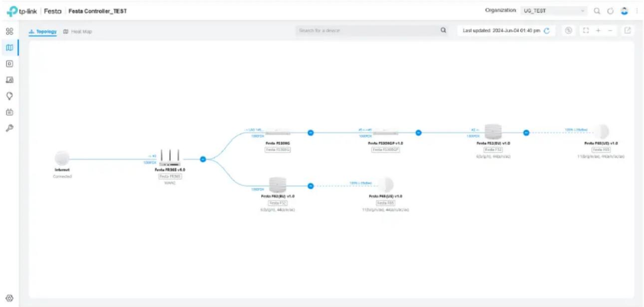Image resolution: width=644 pixels, height=307 pixels.
Task: Click the Festa FR365 model tag
Action: (171, 177)
